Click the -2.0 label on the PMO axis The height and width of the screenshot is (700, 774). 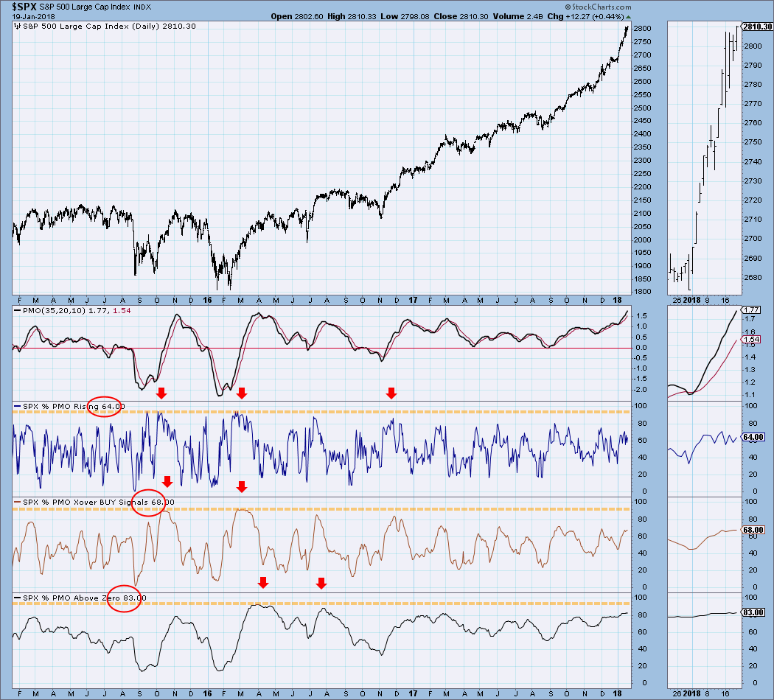coord(641,390)
